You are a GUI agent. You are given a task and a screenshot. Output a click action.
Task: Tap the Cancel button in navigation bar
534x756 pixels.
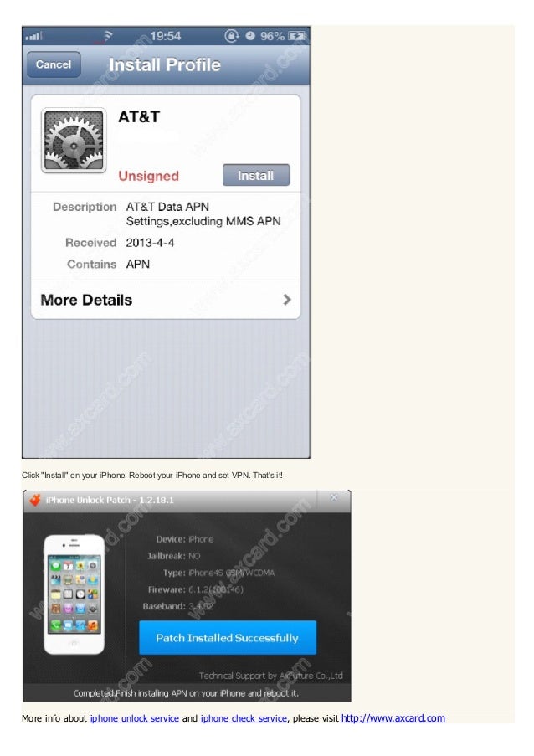point(54,64)
